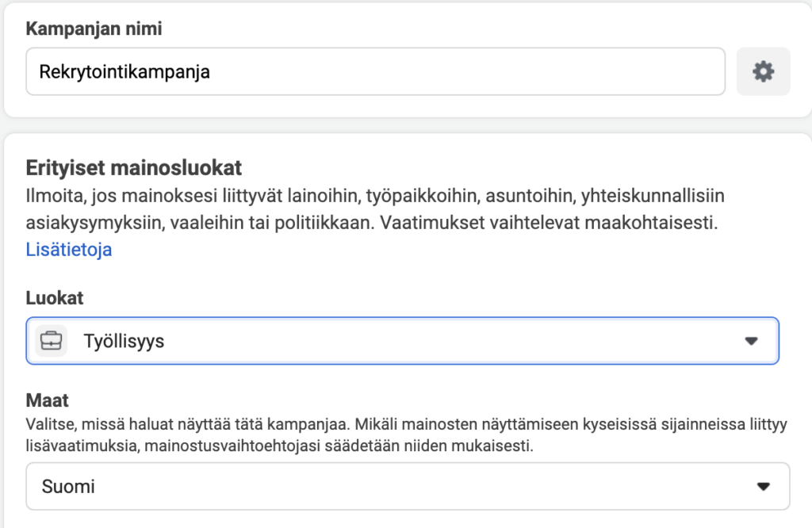The height and width of the screenshot is (528, 812).
Task: Click the Maat helper text starting Valitse
Action: [407, 434]
